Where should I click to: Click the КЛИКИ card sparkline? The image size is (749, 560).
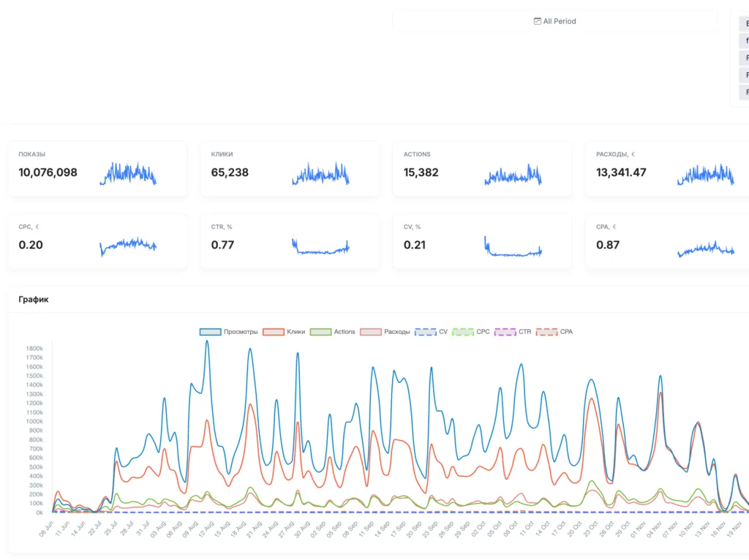320,173
